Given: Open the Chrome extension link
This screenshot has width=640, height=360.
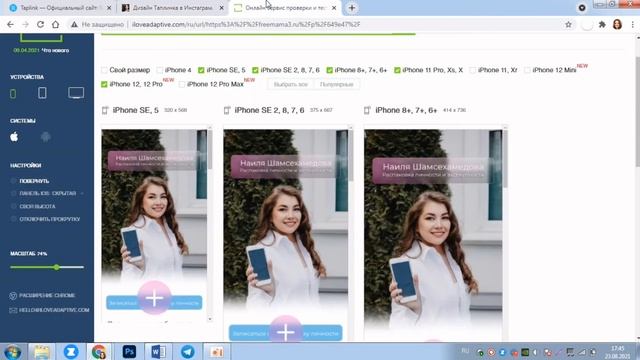Looking at the screenshot, I should point(42,296).
